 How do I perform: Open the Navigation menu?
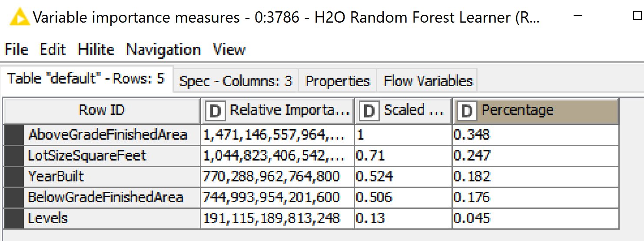pos(163,50)
